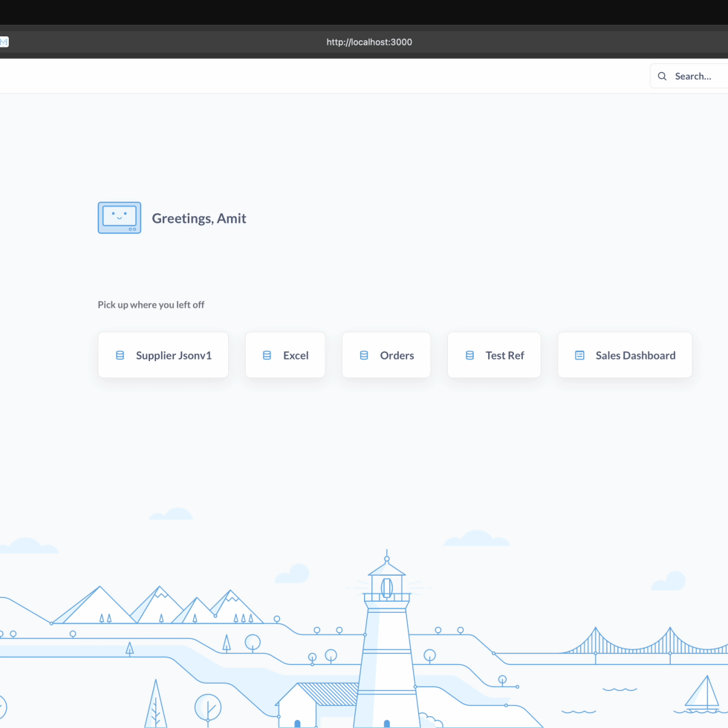Select the localhost:3000 address bar

(x=369, y=42)
